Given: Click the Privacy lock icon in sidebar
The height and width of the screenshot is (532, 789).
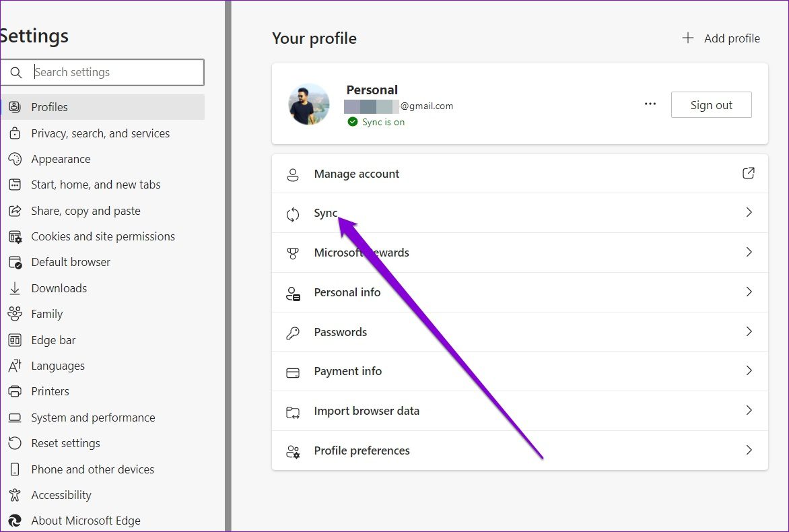Looking at the screenshot, I should coord(15,133).
